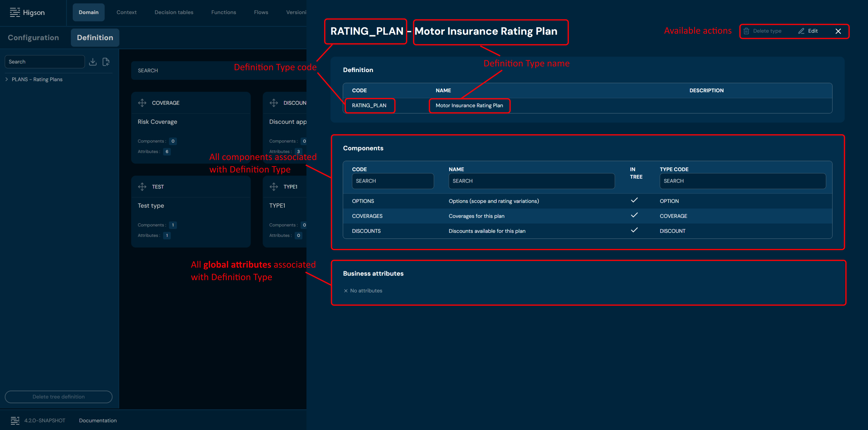Click the Higson logo icon
The height and width of the screenshot is (430, 868).
(x=15, y=13)
